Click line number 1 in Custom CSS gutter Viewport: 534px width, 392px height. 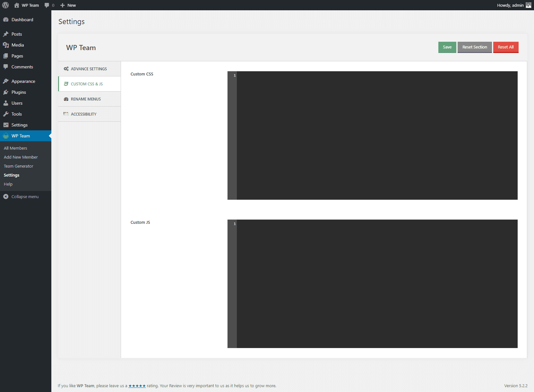235,75
